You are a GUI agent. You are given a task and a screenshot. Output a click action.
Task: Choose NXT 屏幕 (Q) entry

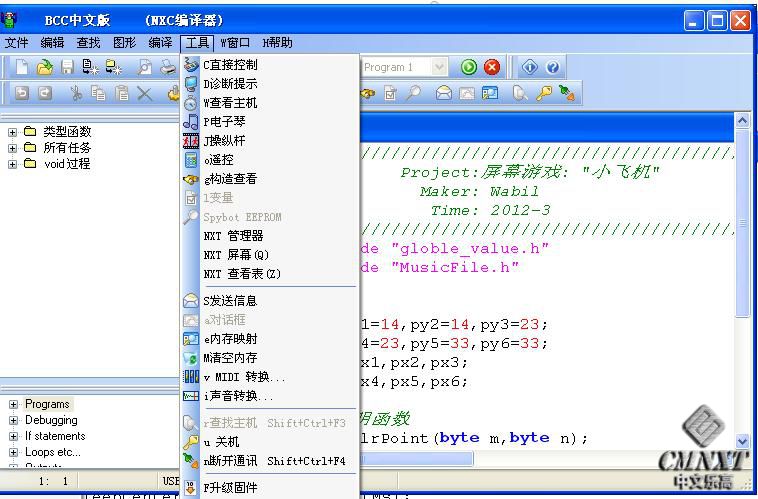tap(270, 255)
